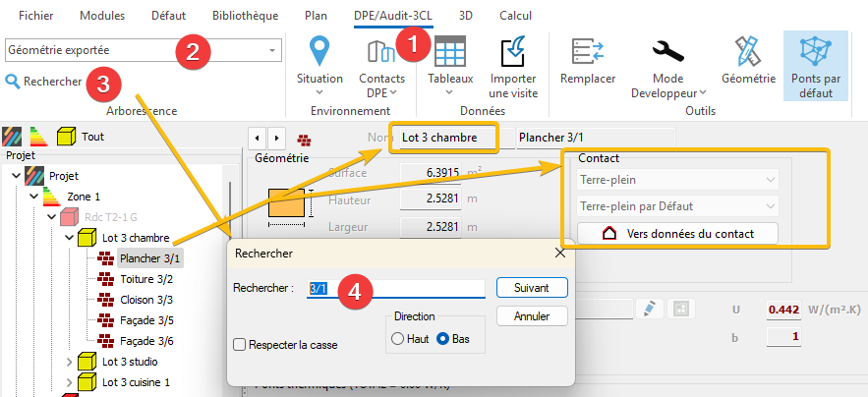Click pencil edit icon beside U value
This screenshot has height=397, width=868.
(x=650, y=310)
